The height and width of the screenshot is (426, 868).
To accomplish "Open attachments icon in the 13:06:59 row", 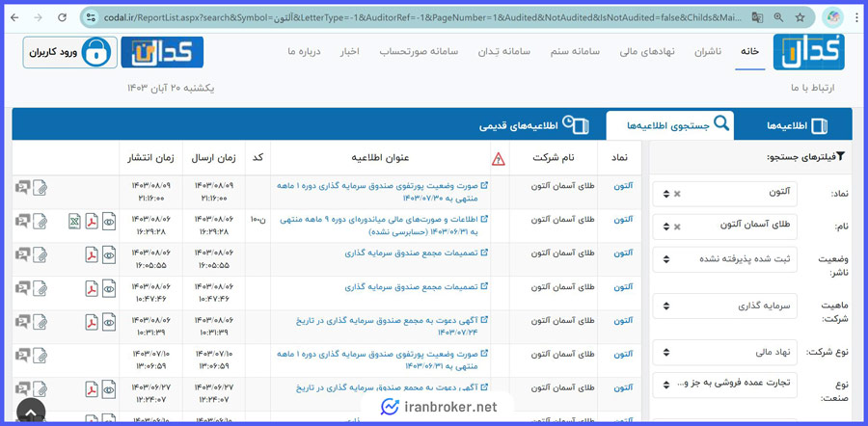I will tap(40, 356).
